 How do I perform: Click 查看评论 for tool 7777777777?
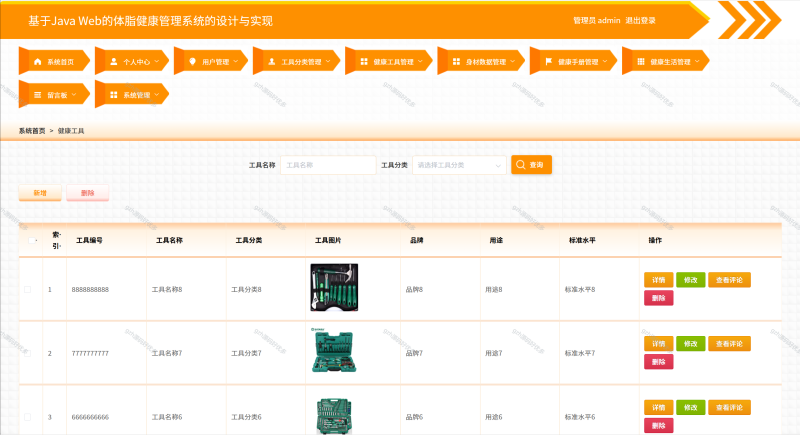[729, 344]
